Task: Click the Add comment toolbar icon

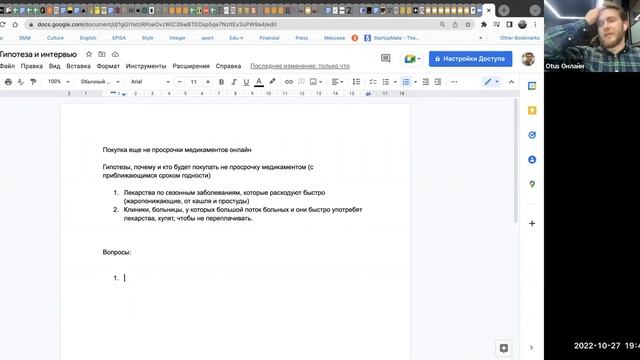Action: click(x=301, y=82)
